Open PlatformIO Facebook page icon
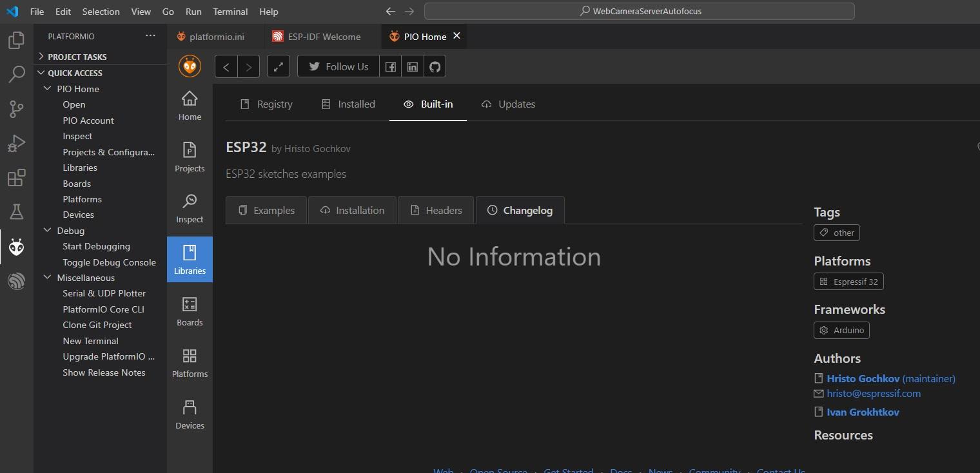Screen dimensions: 980x473 tap(391, 66)
